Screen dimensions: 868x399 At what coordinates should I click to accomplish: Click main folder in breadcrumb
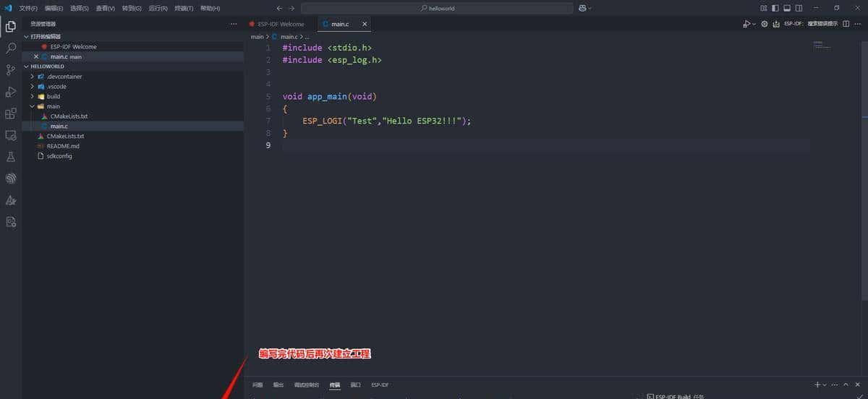pos(257,36)
